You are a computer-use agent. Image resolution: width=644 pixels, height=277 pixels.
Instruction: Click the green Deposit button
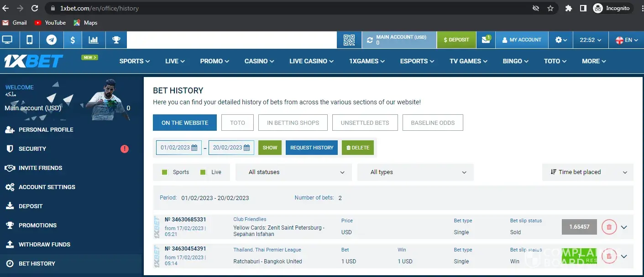point(456,40)
